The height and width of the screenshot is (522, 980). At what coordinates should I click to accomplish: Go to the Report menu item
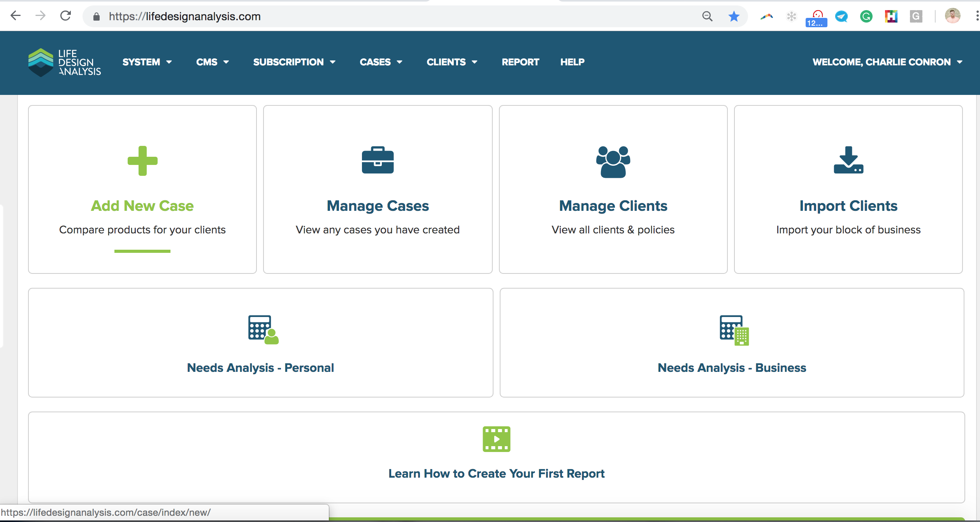pos(520,62)
